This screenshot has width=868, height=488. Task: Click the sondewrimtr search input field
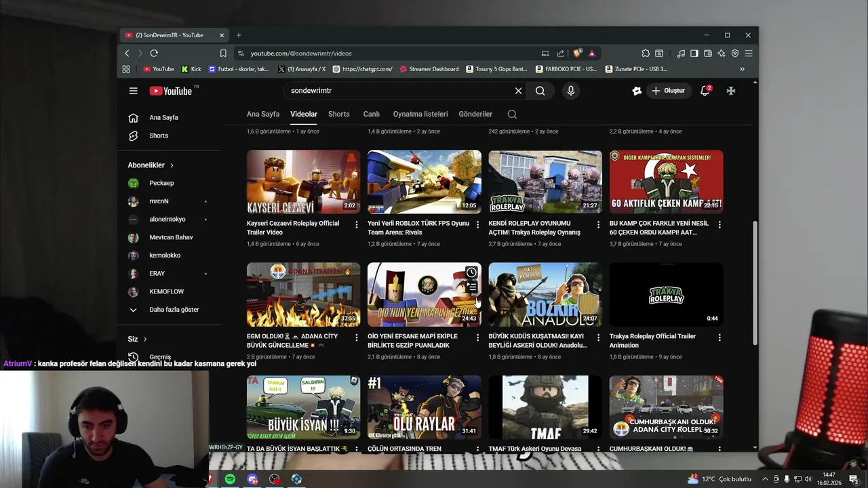point(400,91)
